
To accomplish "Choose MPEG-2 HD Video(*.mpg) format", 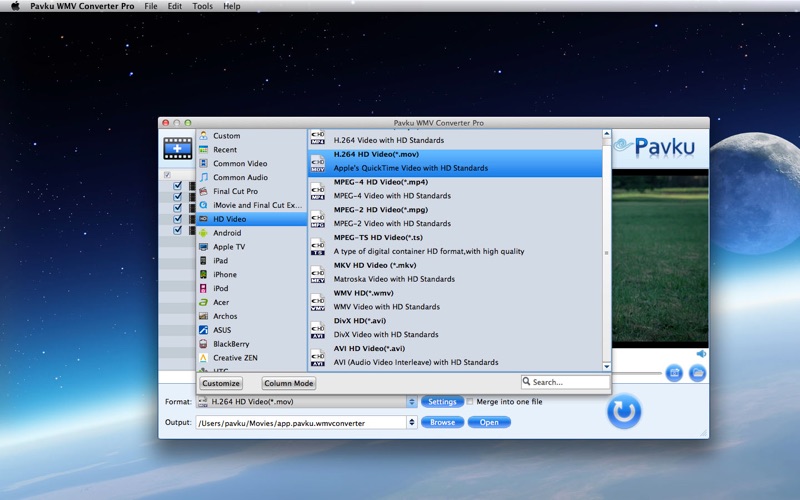I will [455, 218].
